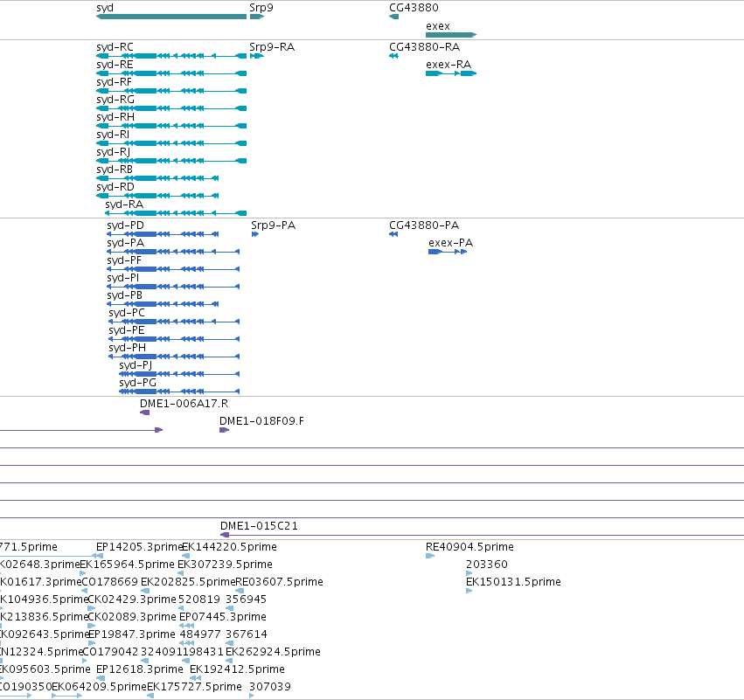This screenshot has width=744, height=700.
Task: Click the syd-RI transcript
Action: 171,143
